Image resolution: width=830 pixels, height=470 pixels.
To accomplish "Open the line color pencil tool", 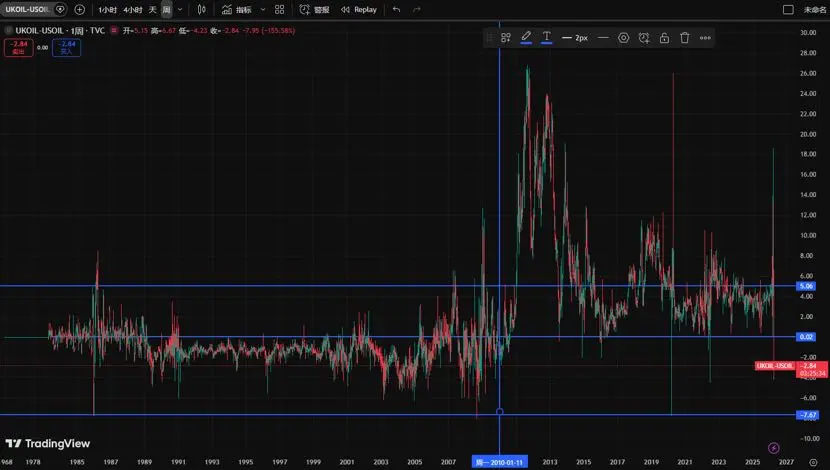I will pyautogui.click(x=526, y=37).
